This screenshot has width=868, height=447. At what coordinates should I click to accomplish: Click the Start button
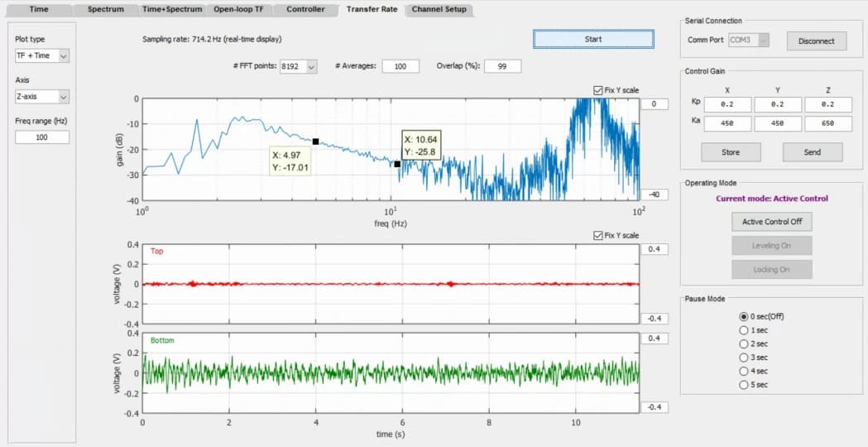point(593,39)
